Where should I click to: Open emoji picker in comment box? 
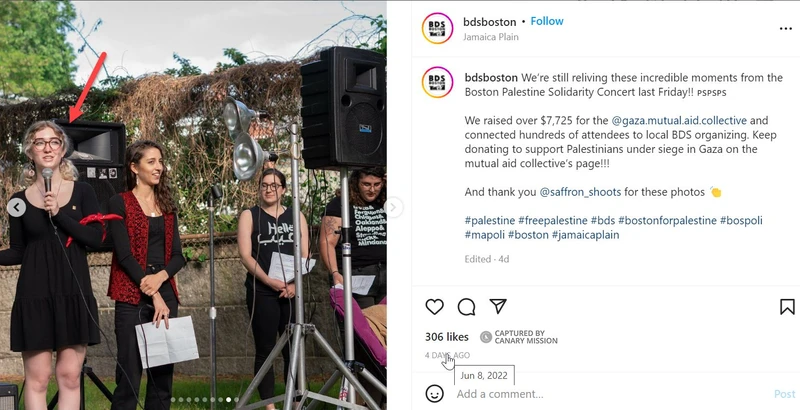tap(434, 394)
